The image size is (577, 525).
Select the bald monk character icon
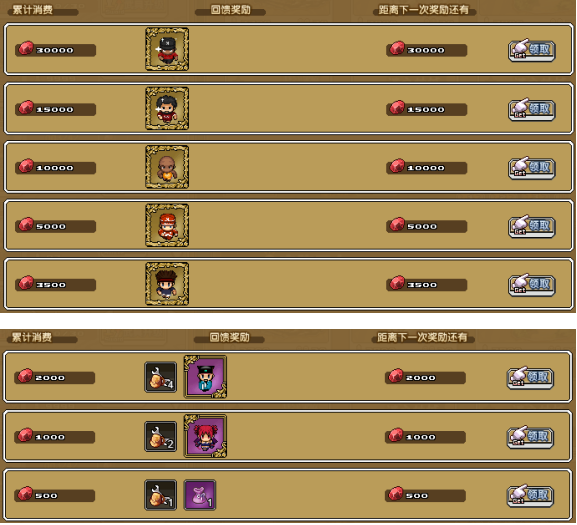point(167,167)
